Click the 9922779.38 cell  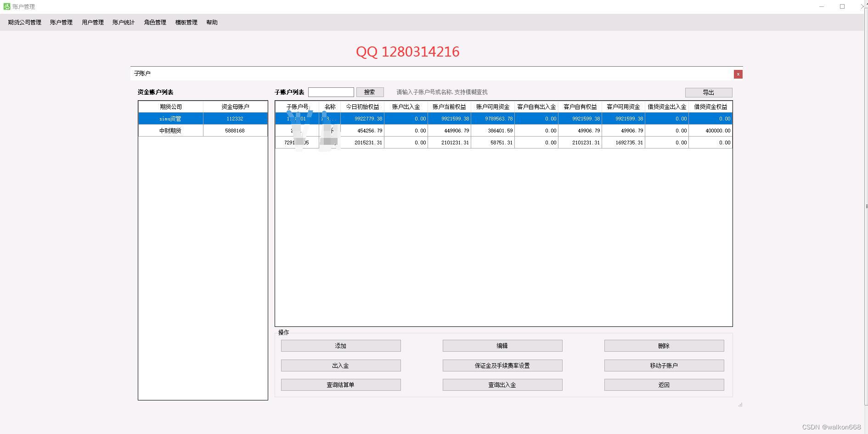(362, 119)
